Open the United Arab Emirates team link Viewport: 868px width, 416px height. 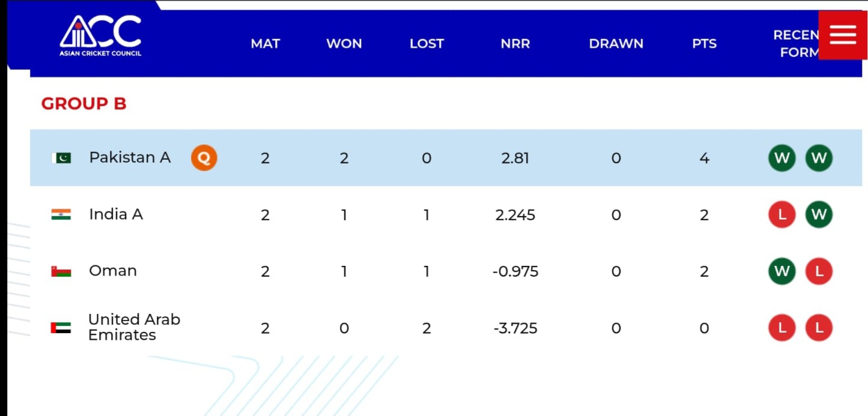click(134, 327)
